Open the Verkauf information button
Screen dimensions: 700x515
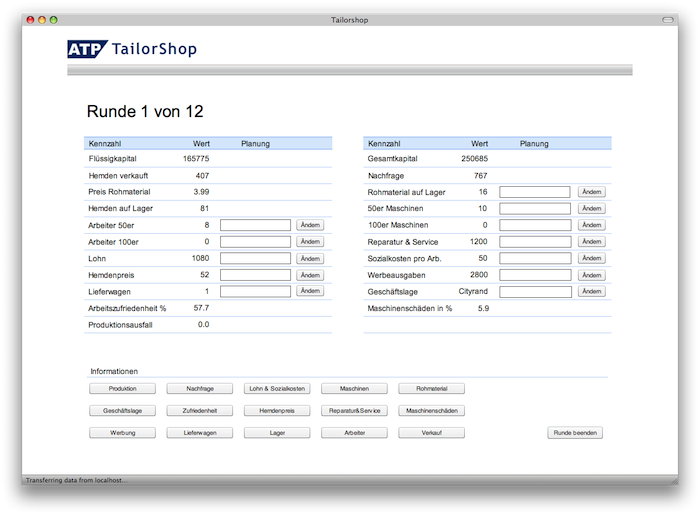(432, 433)
